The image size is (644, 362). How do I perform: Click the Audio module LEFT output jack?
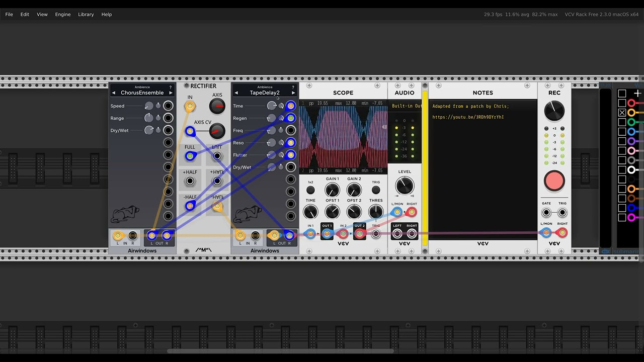(397, 234)
